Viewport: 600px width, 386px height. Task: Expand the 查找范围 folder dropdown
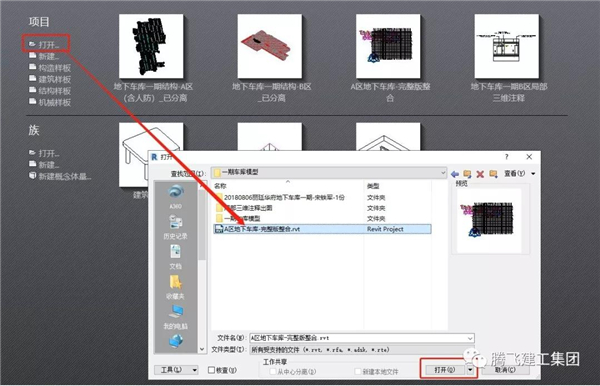click(x=443, y=173)
